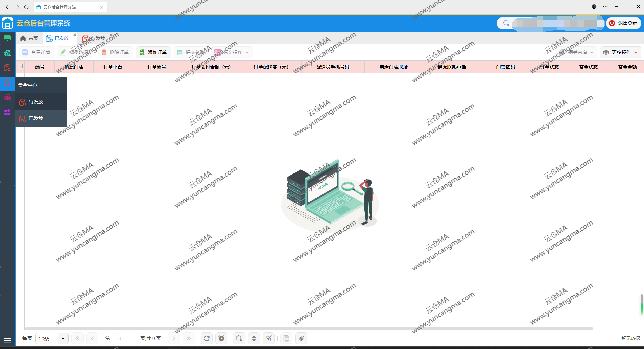Image resolution: width=644 pixels, height=349 pixels.
Task: Click the 商家联系电话 column header
Action: click(452, 67)
